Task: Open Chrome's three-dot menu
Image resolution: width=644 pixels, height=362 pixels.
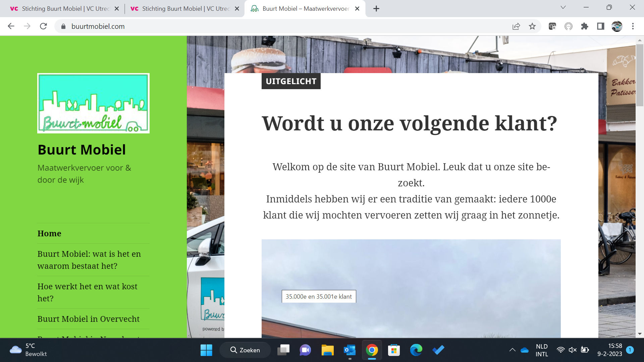Action: (633, 26)
